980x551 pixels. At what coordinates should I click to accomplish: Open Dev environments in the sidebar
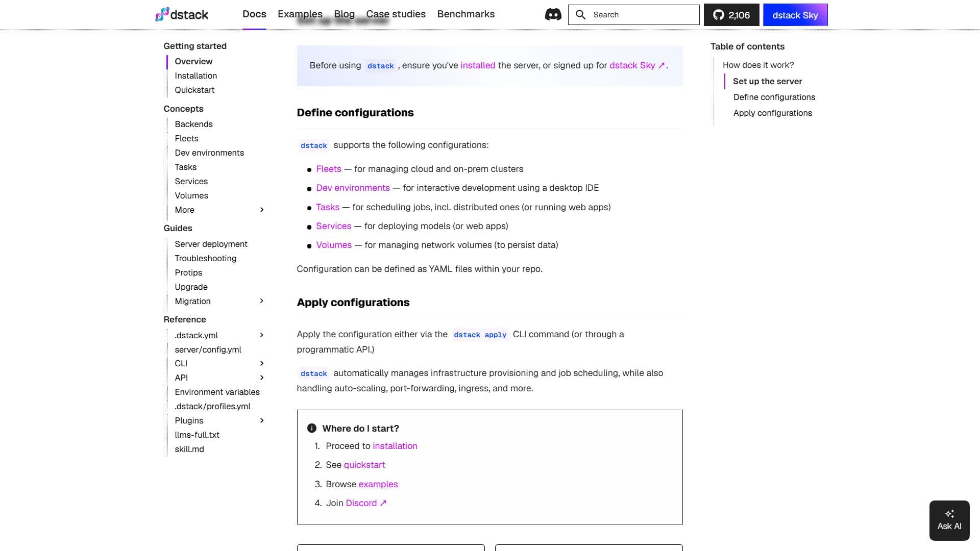tap(209, 153)
